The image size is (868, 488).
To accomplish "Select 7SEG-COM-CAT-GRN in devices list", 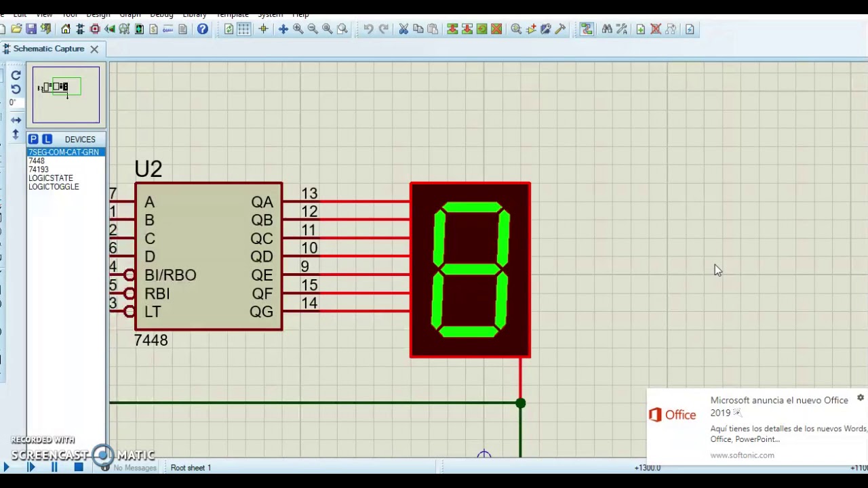I will [x=66, y=152].
